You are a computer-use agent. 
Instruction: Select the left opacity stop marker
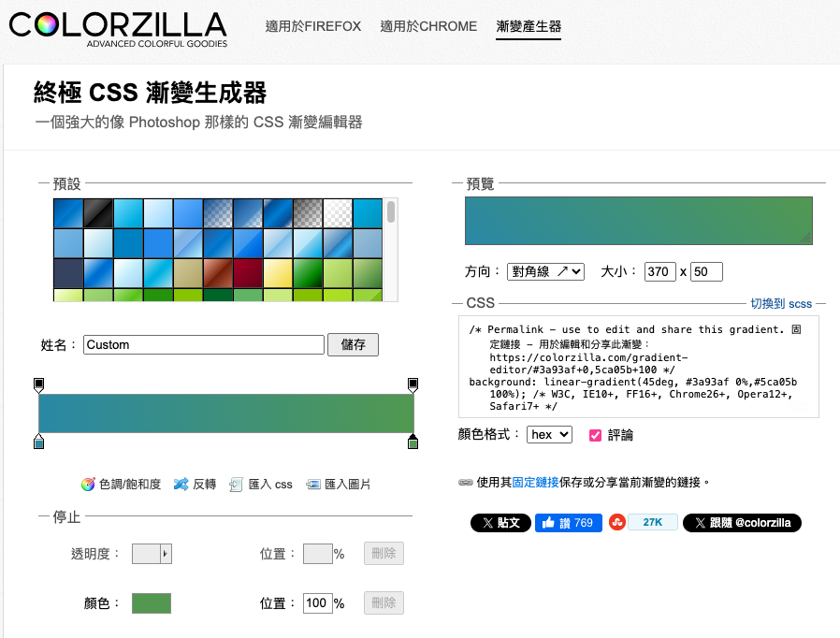[x=38, y=384]
